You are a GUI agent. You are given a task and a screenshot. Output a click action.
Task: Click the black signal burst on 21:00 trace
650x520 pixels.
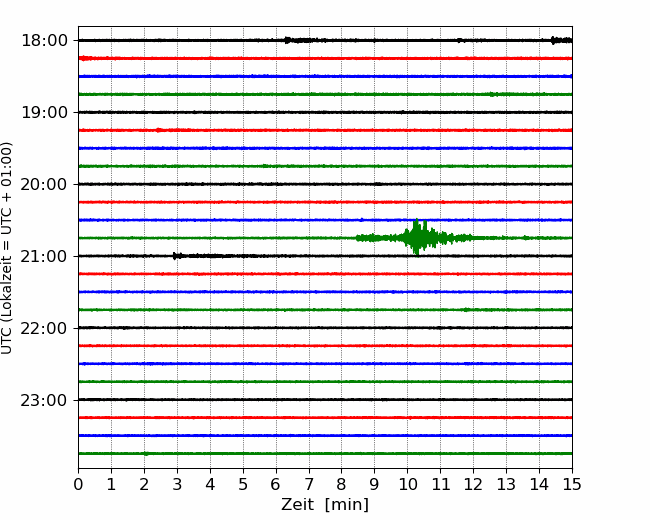pyautogui.click(x=177, y=256)
